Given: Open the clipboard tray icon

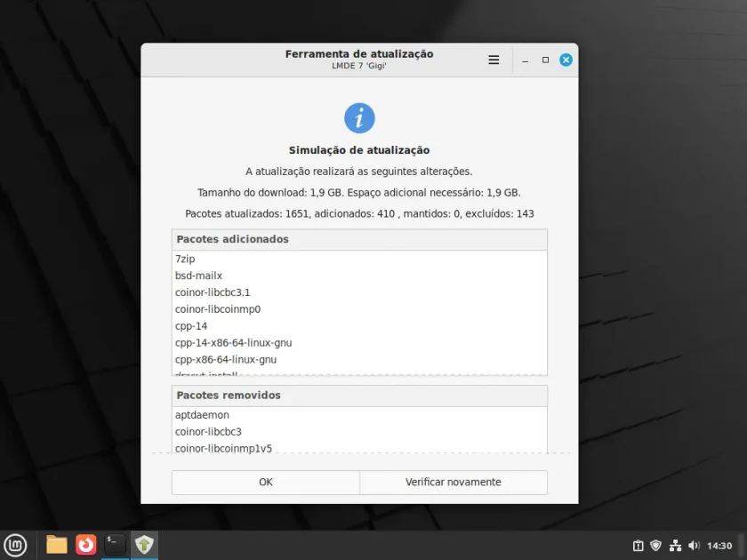Looking at the screenshot, I should click(x=638, y=546).
